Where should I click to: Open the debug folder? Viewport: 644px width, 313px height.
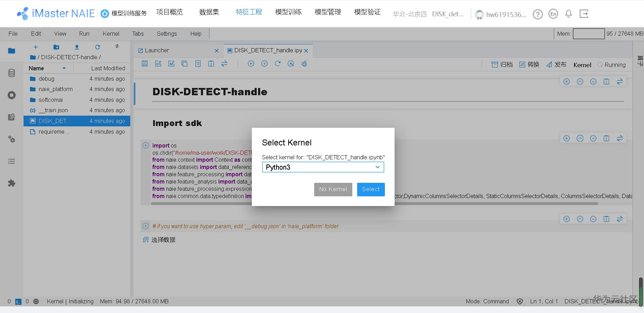(x=77, y=79)
